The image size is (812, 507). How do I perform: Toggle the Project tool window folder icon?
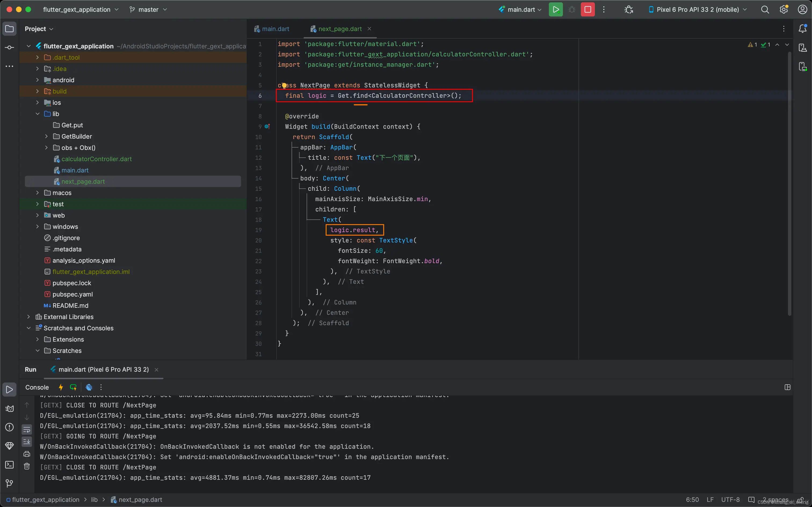point(9,29)
